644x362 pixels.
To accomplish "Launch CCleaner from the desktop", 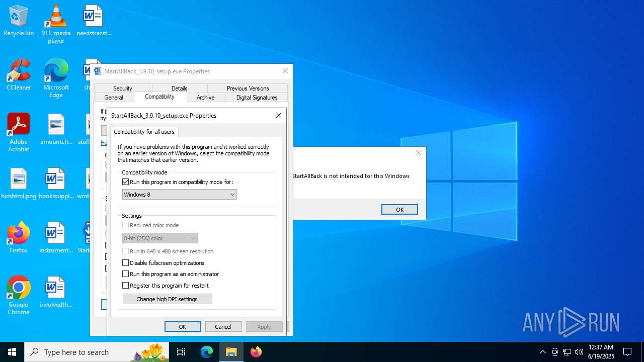I will pos(19,75).
